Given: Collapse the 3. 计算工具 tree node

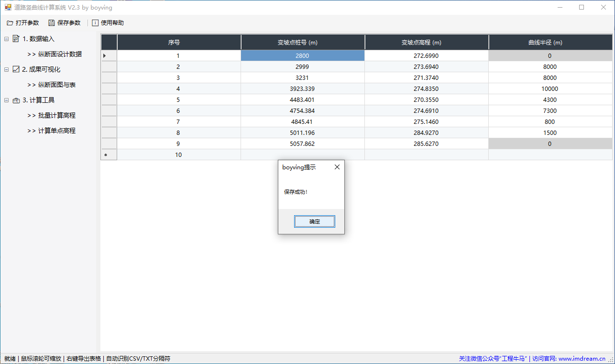Looking at the screenshot, I should tap(7, 100).
